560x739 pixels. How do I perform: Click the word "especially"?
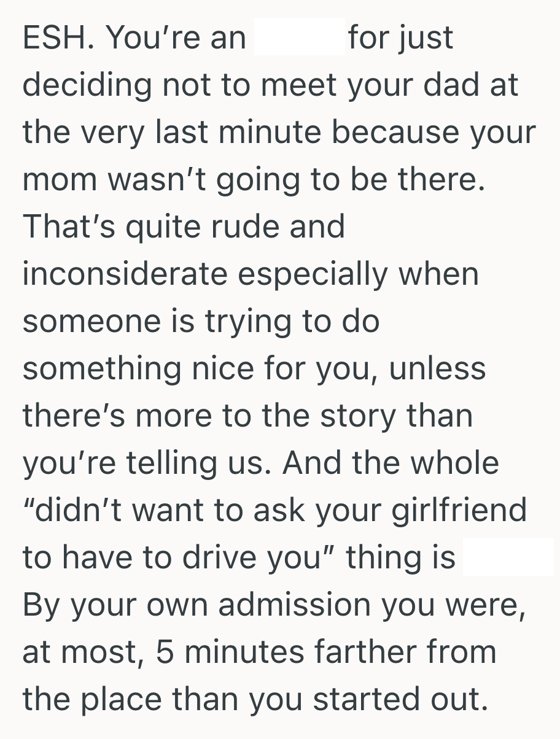(313, 274)
